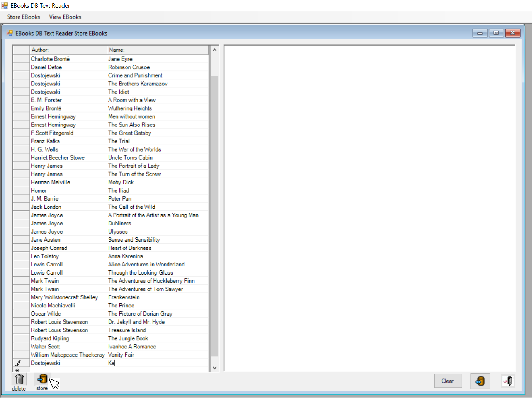532x398 pixels.
Task: Click the delete trash can icon
Action: (19, 379)
